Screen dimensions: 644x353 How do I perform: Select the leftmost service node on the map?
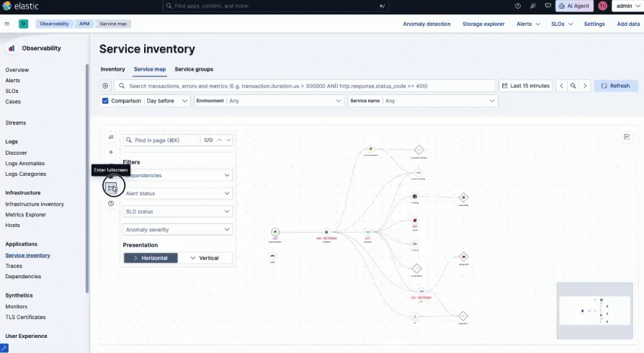[275, 232]
